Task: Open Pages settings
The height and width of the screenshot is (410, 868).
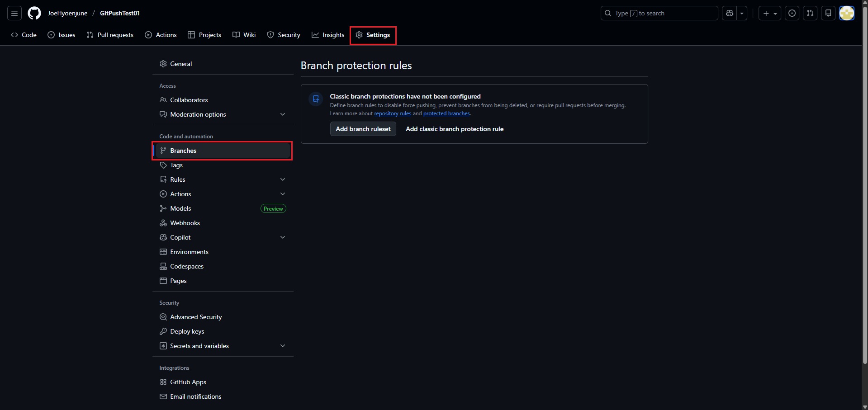Action: (x=223, y=281)
